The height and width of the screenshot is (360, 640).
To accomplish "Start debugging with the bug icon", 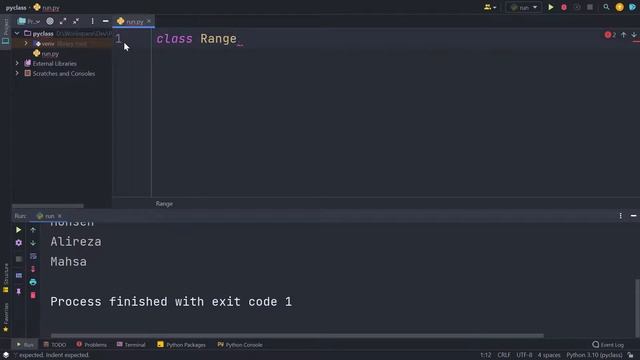I will click(x=564, y=7).
